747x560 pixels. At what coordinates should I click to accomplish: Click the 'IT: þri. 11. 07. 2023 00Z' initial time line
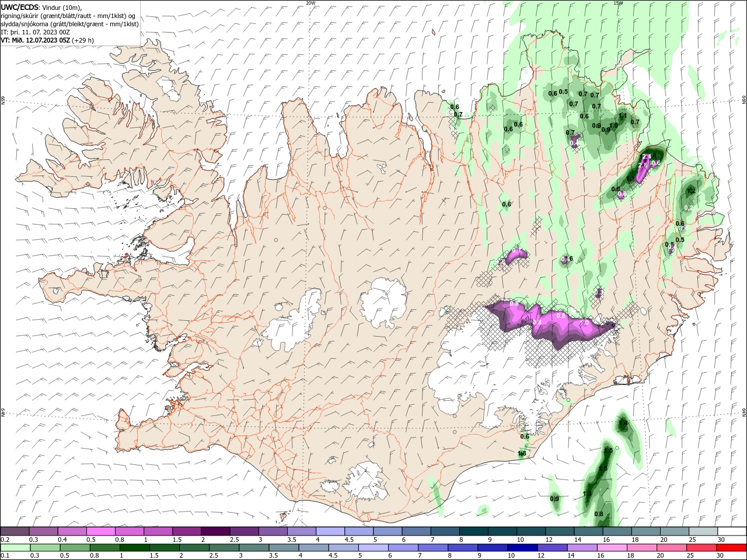pyautogui.click(x=36, y=32)
